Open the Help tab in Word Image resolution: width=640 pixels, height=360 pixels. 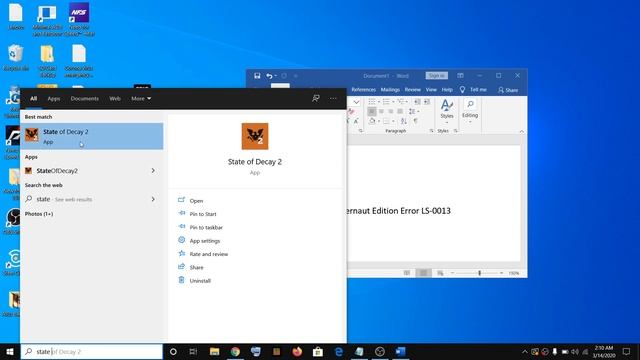click(x=447, y=89)
